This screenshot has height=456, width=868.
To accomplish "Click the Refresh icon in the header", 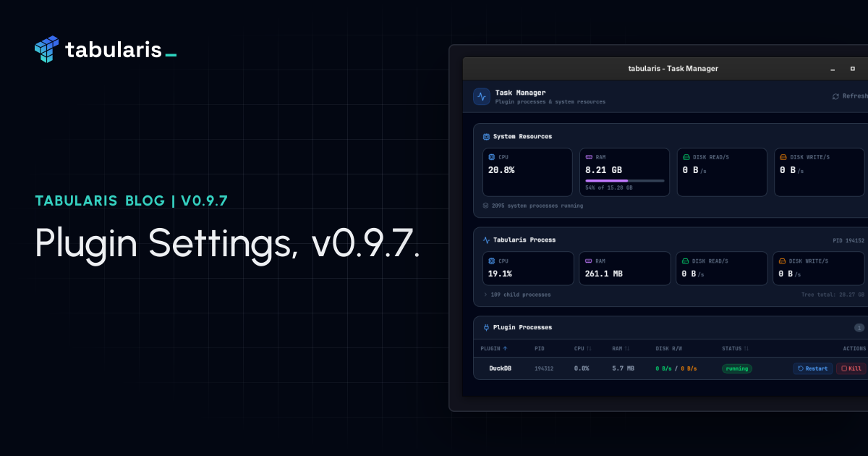I will click(x=835, y=96).
